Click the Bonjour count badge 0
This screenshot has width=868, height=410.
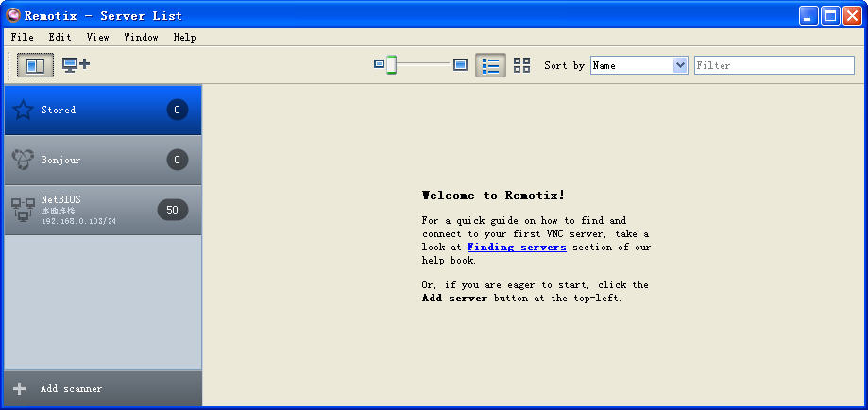[x=178, y=160]
